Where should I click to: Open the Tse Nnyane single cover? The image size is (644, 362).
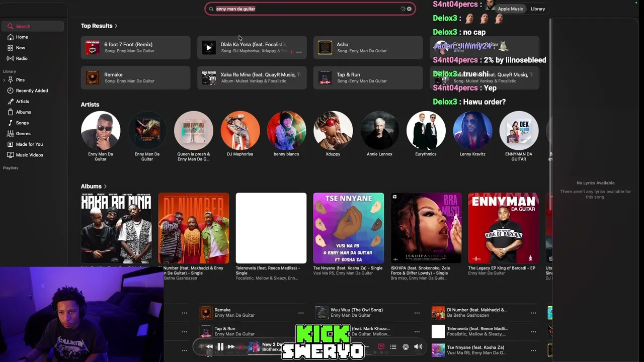(x=349, y=228)
